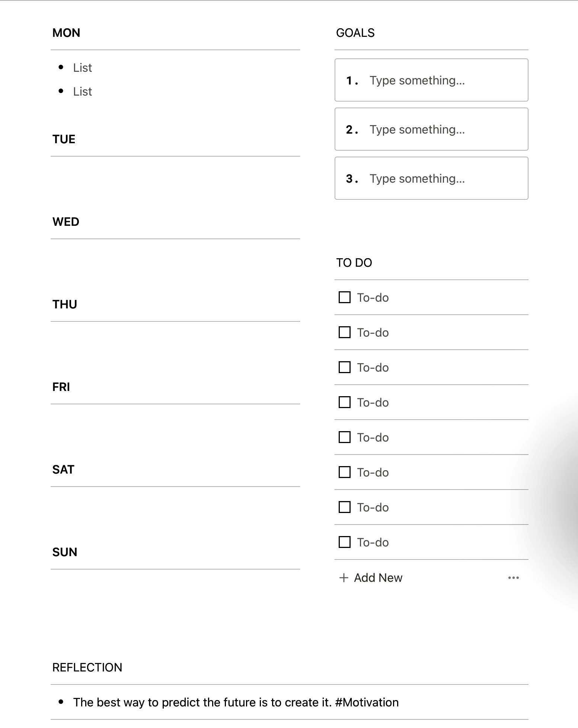Click goal 1 'Type something' field
Viewport: 578px width, 728px height.
(x=417, y=80)
